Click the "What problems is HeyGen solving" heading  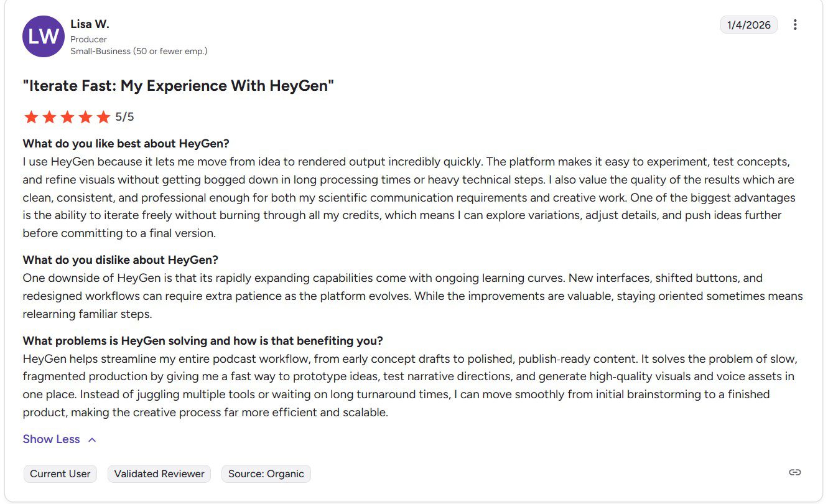203,340
